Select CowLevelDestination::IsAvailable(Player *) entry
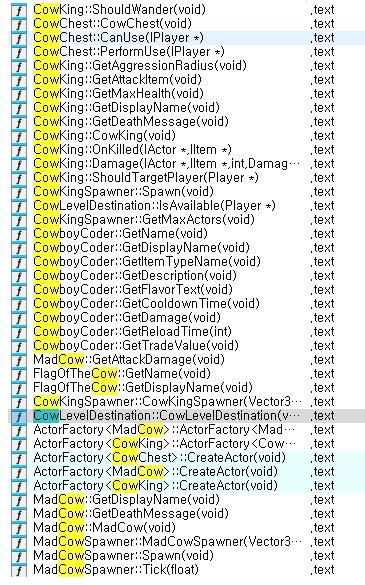This screenshot has width=365, height=585. pos(155,206)
